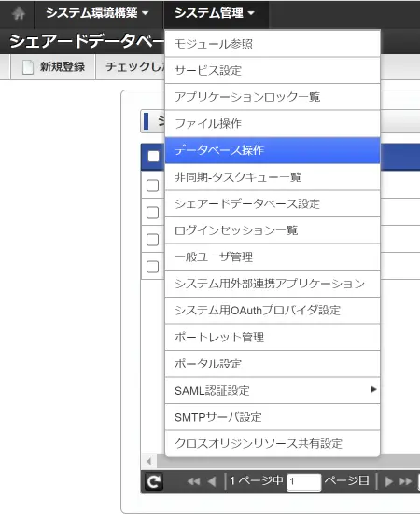Go to previous page arrow icon
Viewport: 420px width, 514px height.
pyautogui.click(x=212, y=481)
